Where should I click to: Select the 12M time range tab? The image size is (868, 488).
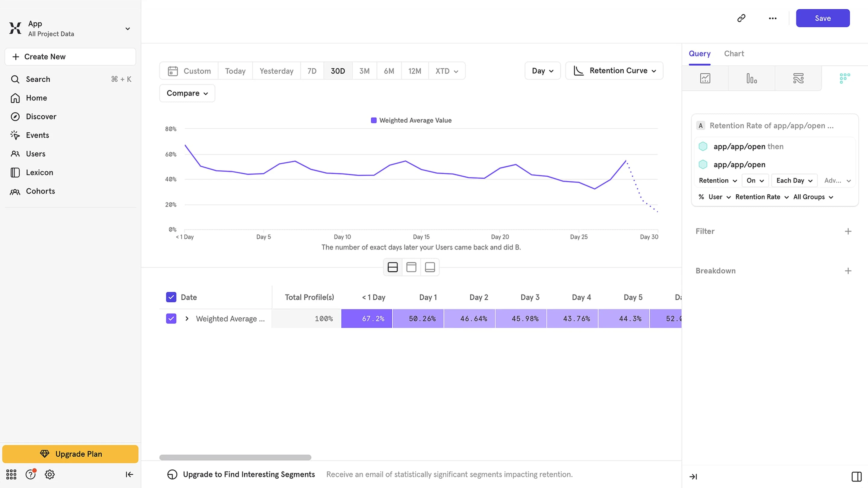pos(415,71)
